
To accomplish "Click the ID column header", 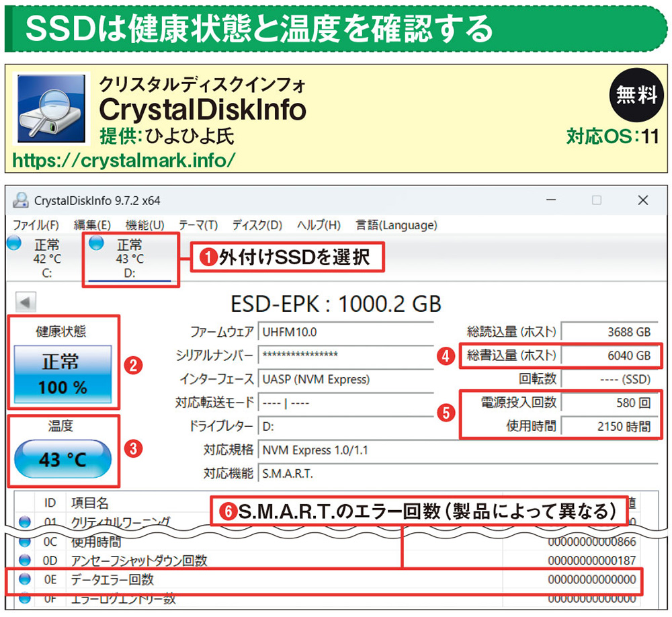I will coord(50,503).
